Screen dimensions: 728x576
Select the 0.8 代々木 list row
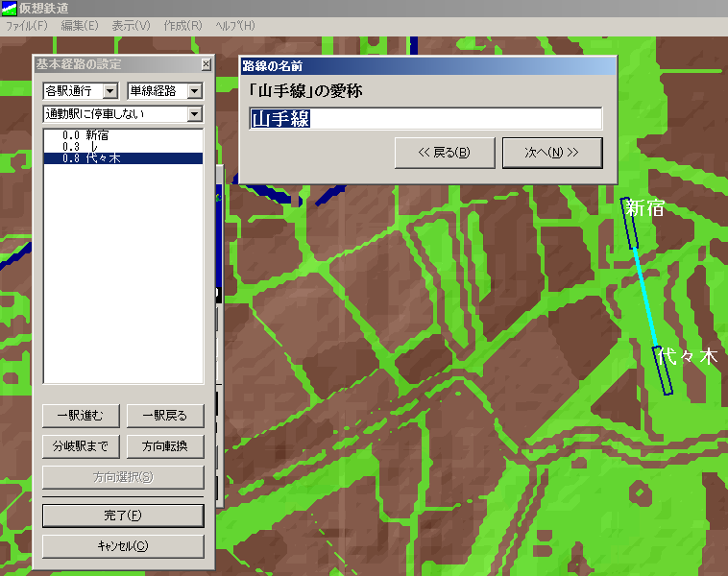point(123,158)
